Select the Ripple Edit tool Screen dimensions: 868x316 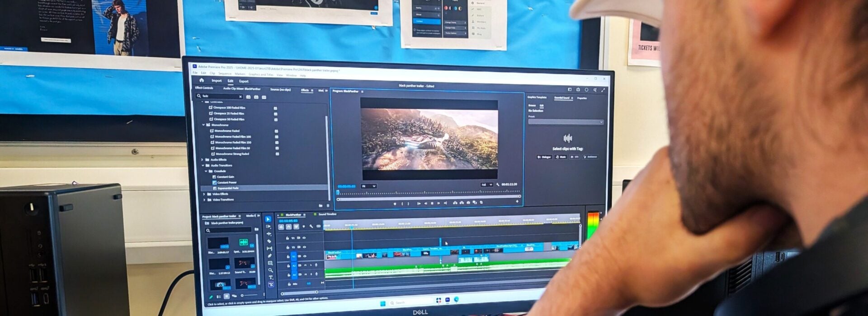(x=269, y=234)
